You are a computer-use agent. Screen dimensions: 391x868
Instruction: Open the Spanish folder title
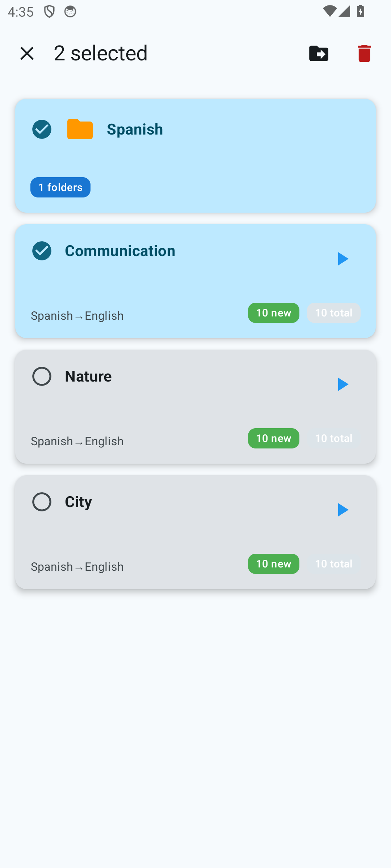pyautogui.click(x=135, y=129)
